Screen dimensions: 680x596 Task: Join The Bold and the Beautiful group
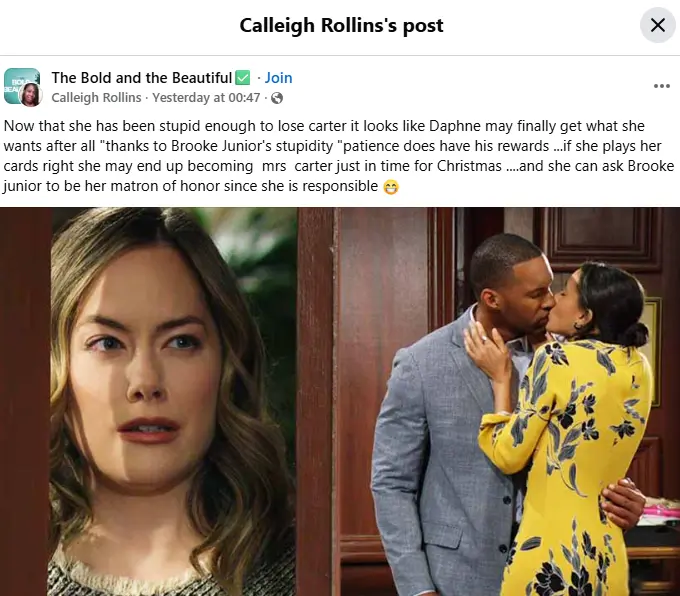pyautogui.click(x=278, y=78)
